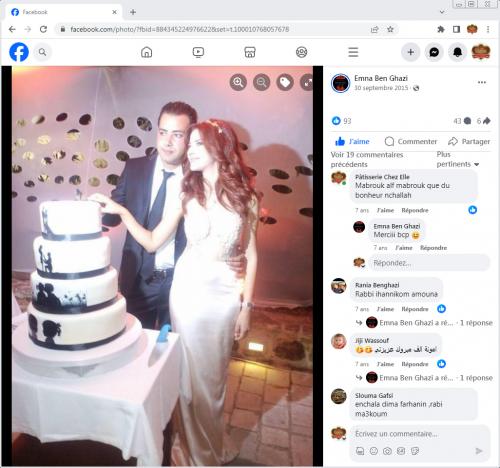This screenshot has width=500, height=468.
Task: Open Messenger chats icon
Action: [x=434, y=52]
